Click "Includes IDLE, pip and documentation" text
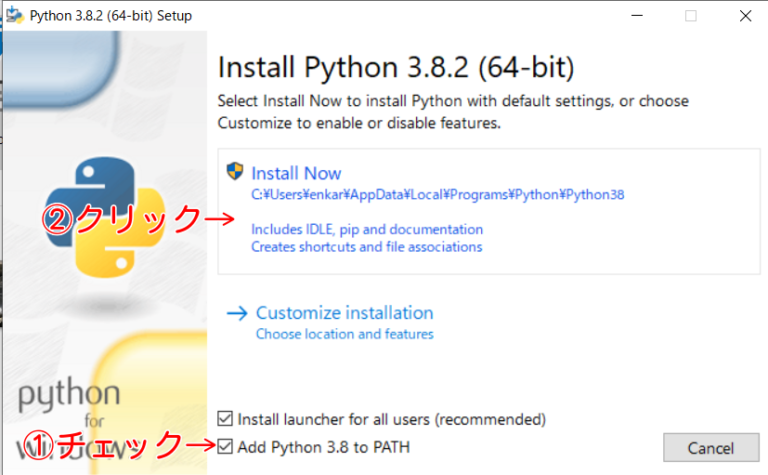The height and width of the screenshot is (475, 768). click(x=367, y=229)
